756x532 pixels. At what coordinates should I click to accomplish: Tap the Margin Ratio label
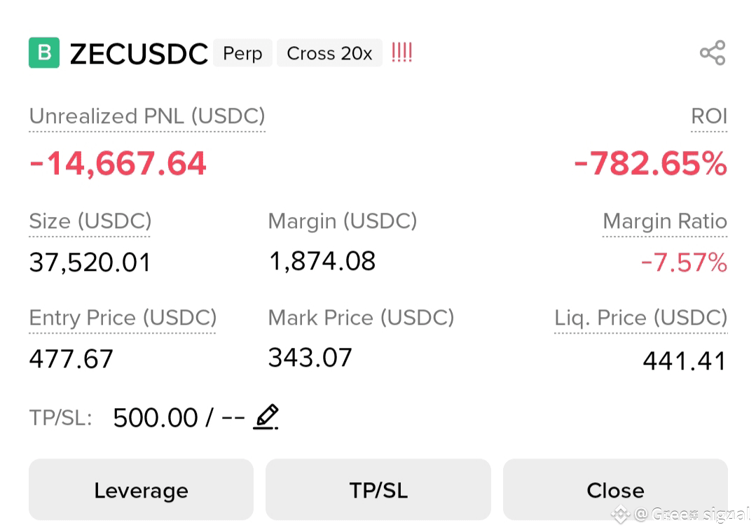click(x=665, y=221)
